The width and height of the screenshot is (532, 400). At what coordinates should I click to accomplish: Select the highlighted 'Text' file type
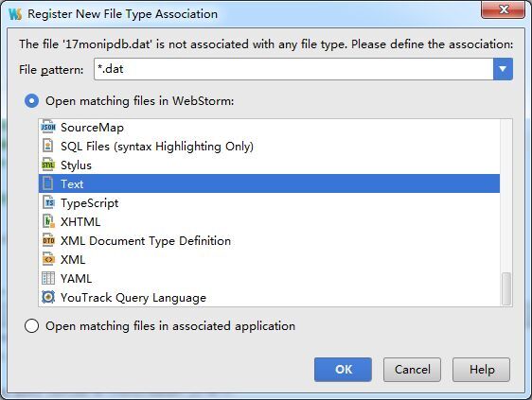[269, 183]
